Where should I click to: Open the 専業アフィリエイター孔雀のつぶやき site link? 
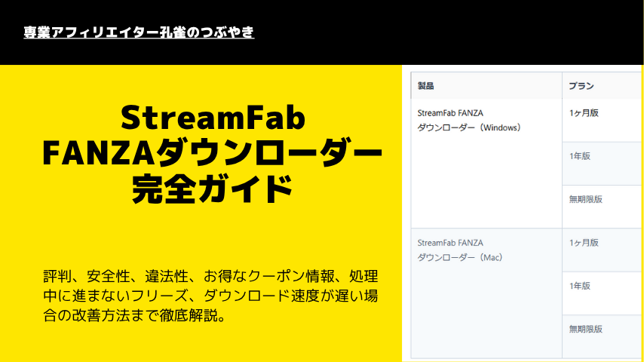point(139,32)
